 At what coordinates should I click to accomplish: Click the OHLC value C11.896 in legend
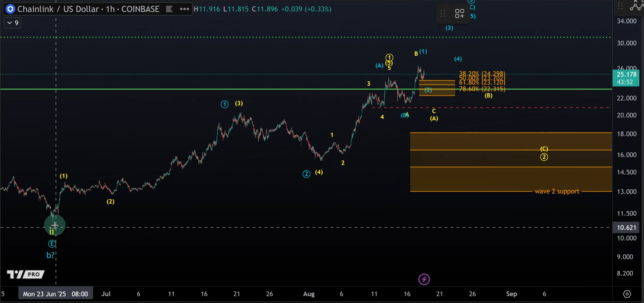click(265, 9)
